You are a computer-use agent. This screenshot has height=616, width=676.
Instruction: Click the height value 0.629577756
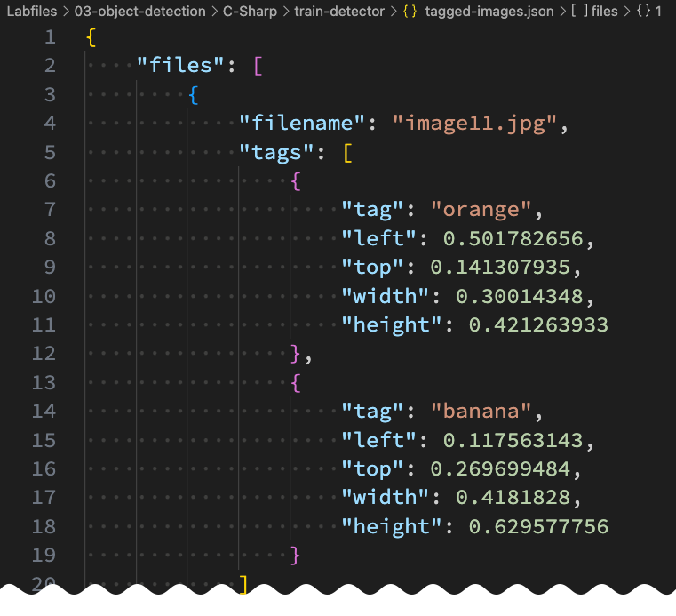(x=538, y=527)
